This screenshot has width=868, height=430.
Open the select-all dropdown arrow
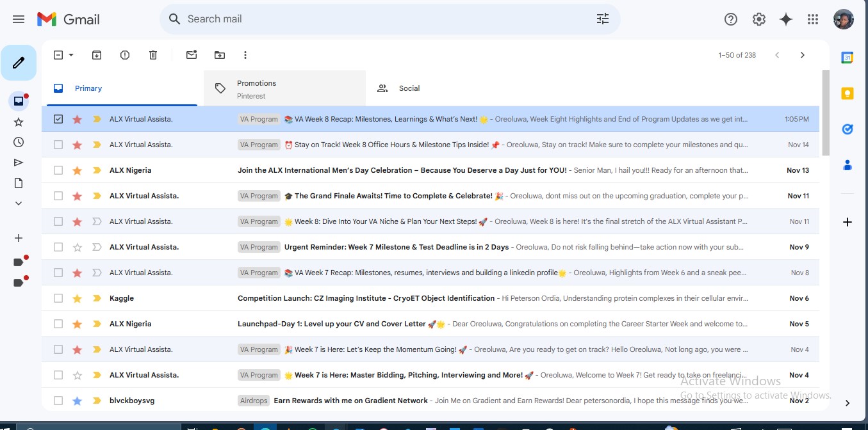pyautogui.click(x=71, y=55)
